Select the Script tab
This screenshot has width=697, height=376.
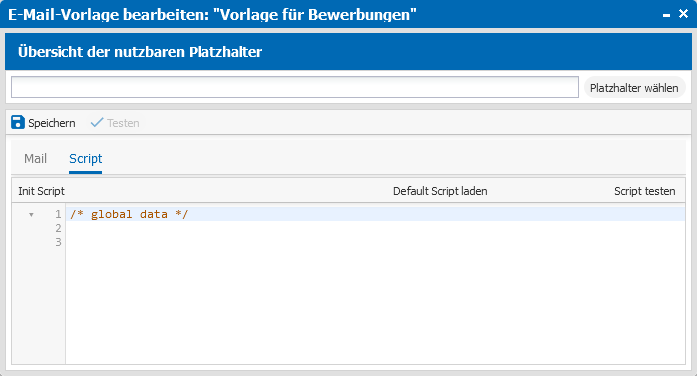(x=85, y=159)
